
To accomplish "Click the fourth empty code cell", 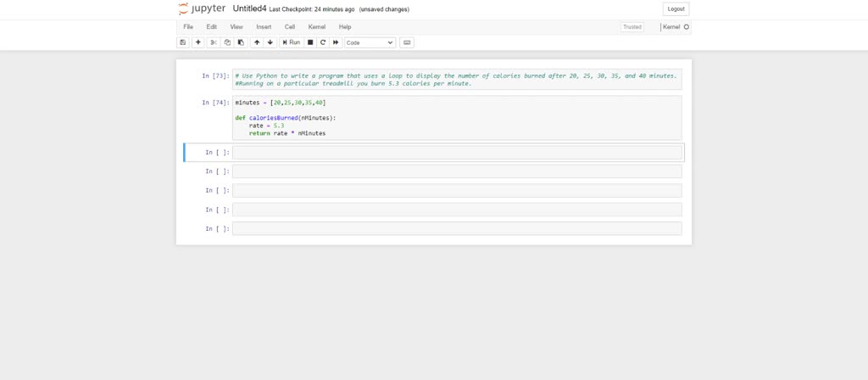I will point(457,210).
